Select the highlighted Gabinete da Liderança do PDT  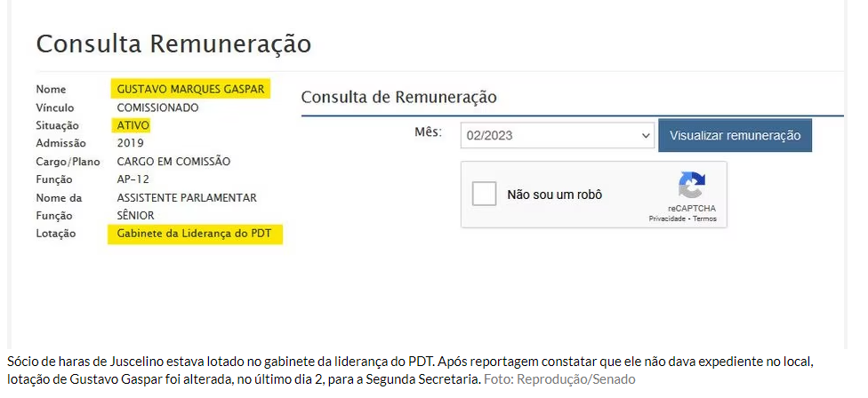195,234
